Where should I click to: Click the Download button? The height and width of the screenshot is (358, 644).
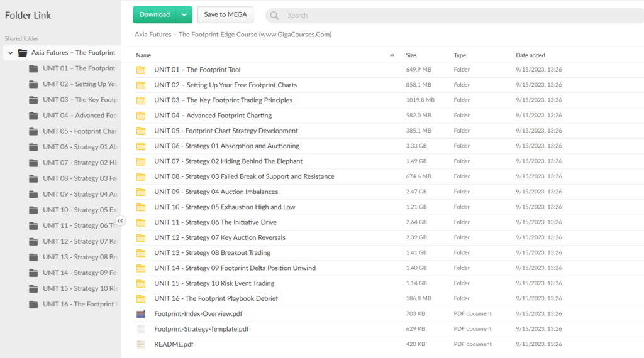tap(155, 15)
